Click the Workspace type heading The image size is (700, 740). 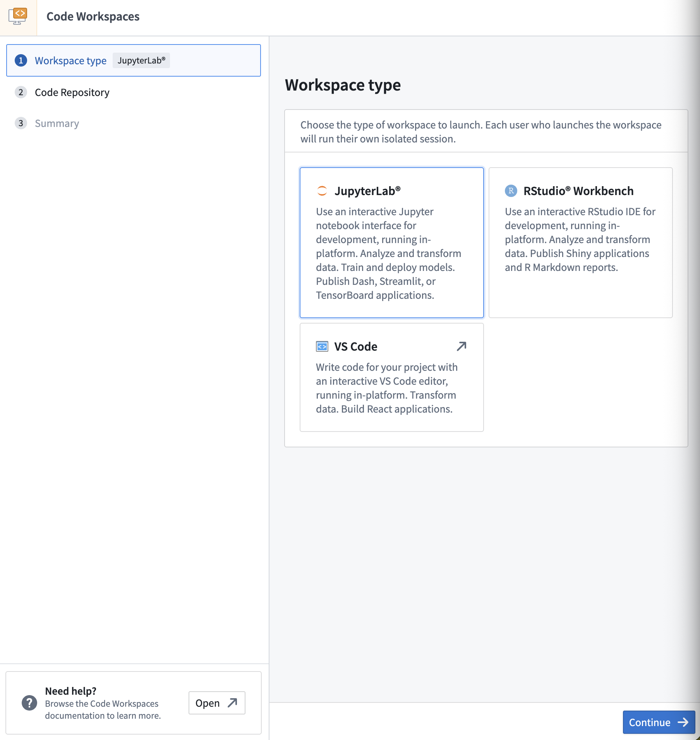tap(343, 85)
